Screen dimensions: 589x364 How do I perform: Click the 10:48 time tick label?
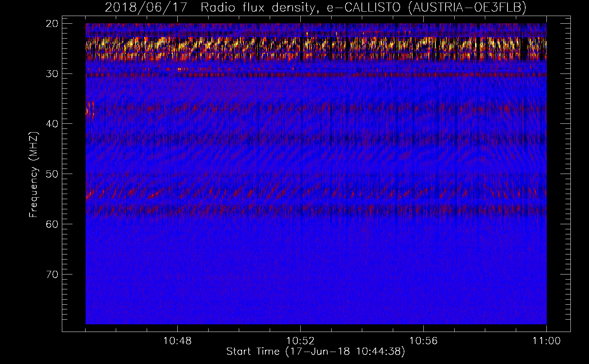[x=177, y=341]
